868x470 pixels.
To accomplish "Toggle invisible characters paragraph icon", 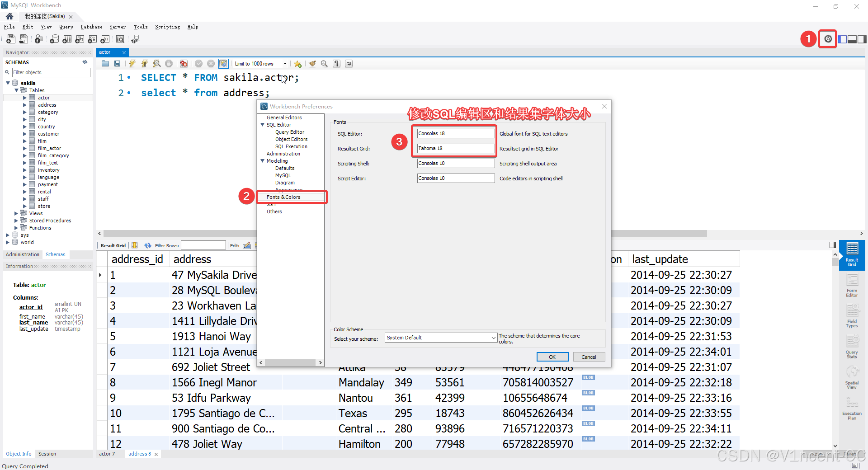I will coord(336,64).
